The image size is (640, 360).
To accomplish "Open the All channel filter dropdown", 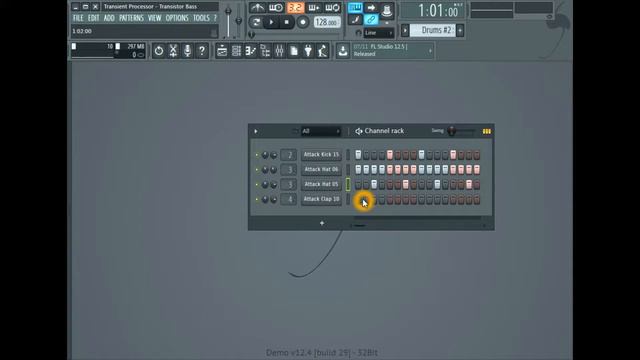I will click(321, 131).
